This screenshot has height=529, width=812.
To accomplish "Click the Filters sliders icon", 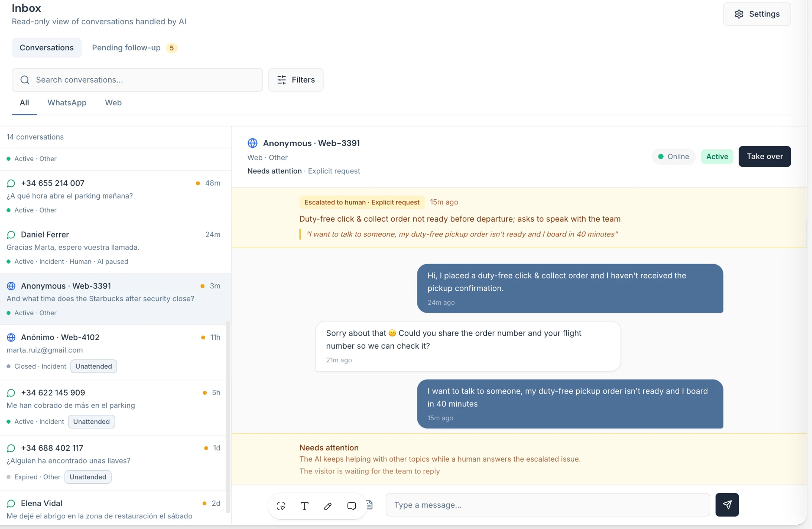I will point(282,80).
